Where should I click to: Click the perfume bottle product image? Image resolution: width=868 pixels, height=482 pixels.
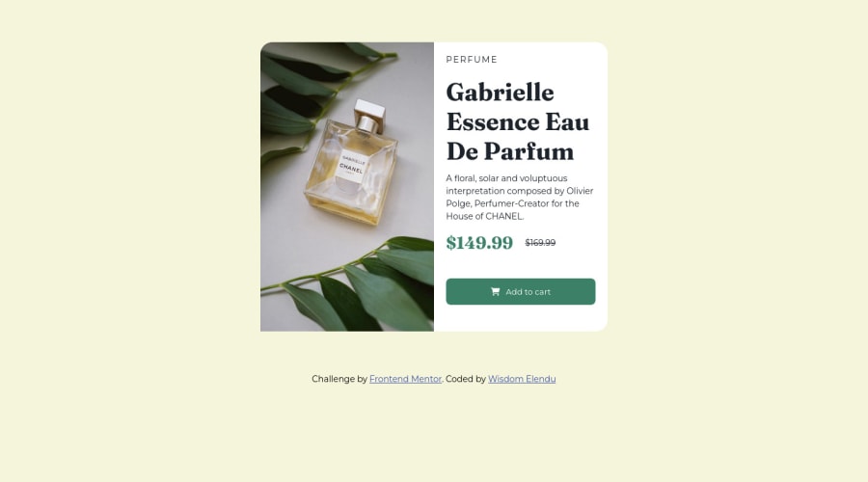pyautogui.click(x=347, y=187)
